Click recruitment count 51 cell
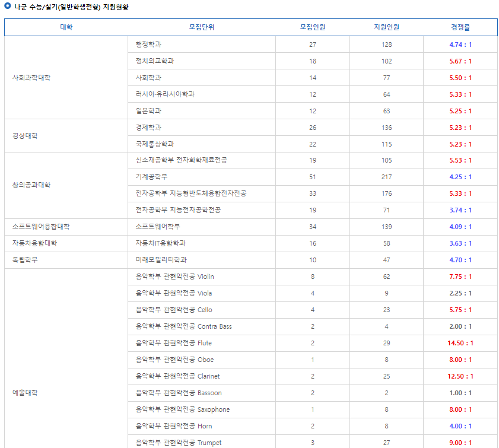Viewport: 499px width, 448px height. click(x=313, y=177)
